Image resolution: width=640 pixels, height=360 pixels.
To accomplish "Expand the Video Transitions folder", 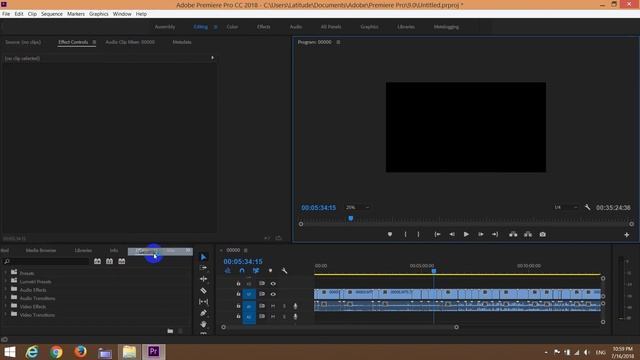I will [5, 315].
